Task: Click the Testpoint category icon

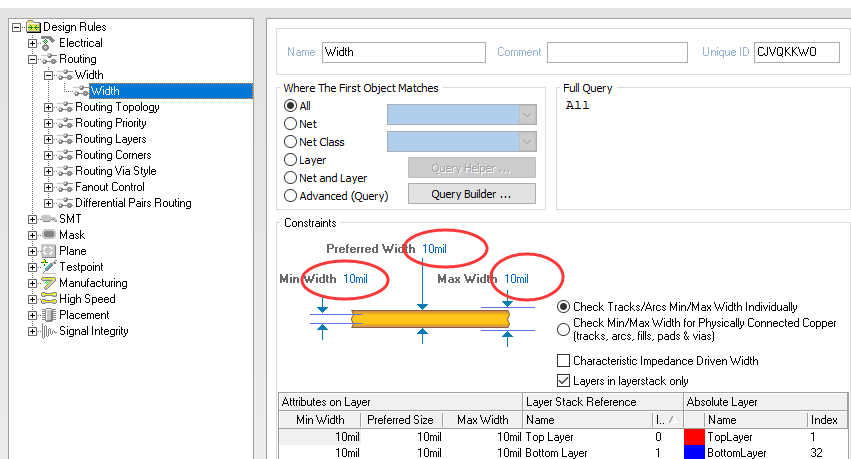Action: (49, 266)
